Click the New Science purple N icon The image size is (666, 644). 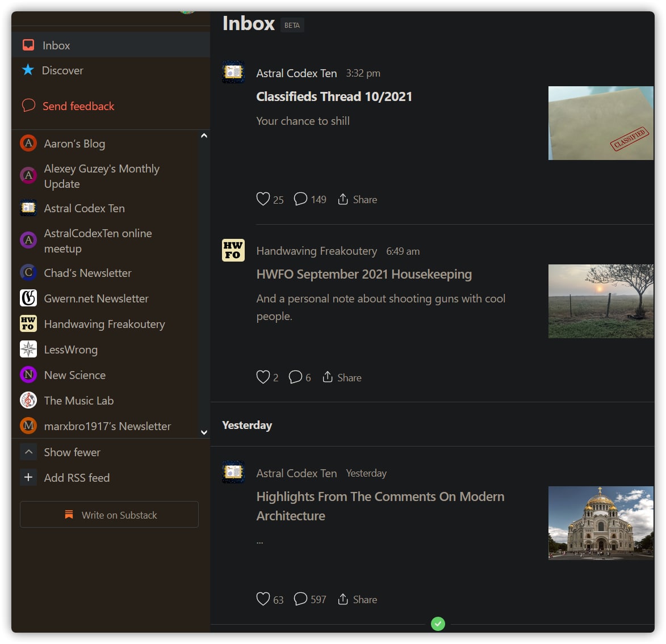pyautogui.click(x=28, y=375)
